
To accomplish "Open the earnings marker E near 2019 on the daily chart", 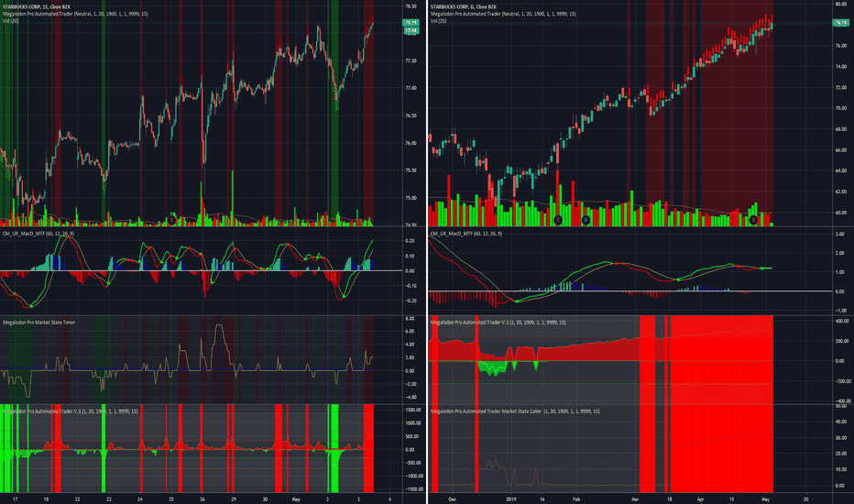I will [x=558, y=220].
